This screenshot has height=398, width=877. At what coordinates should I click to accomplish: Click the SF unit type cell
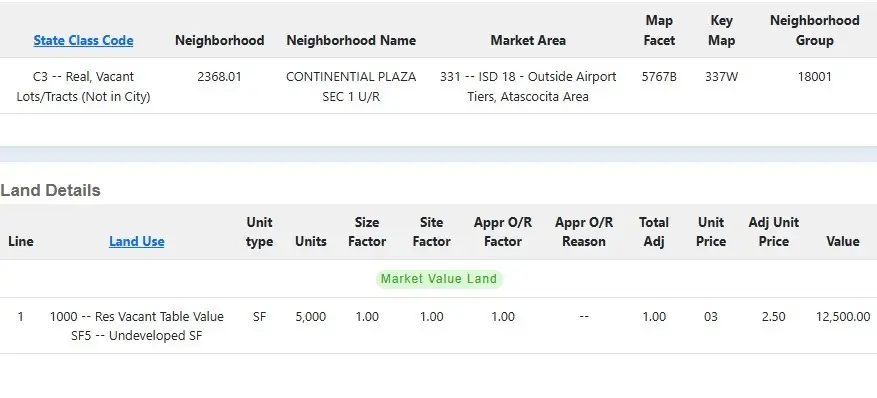pyautogui.click(x=260, y=316)
